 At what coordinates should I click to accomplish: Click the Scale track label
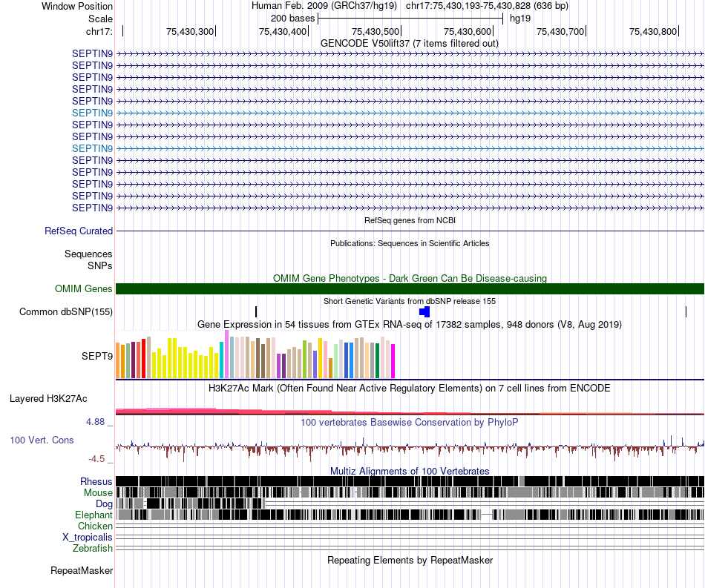tap(100, 19)
